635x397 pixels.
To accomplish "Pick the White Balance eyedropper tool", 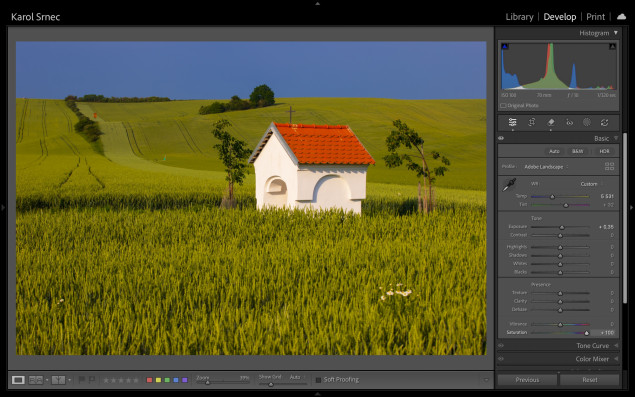I will click(509, 185).
